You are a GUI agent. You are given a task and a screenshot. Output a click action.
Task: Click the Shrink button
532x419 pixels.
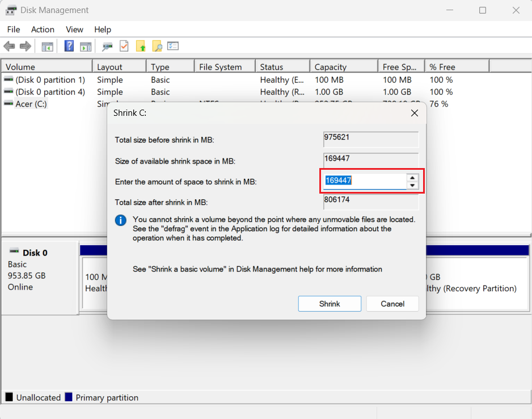click(330, 304)
